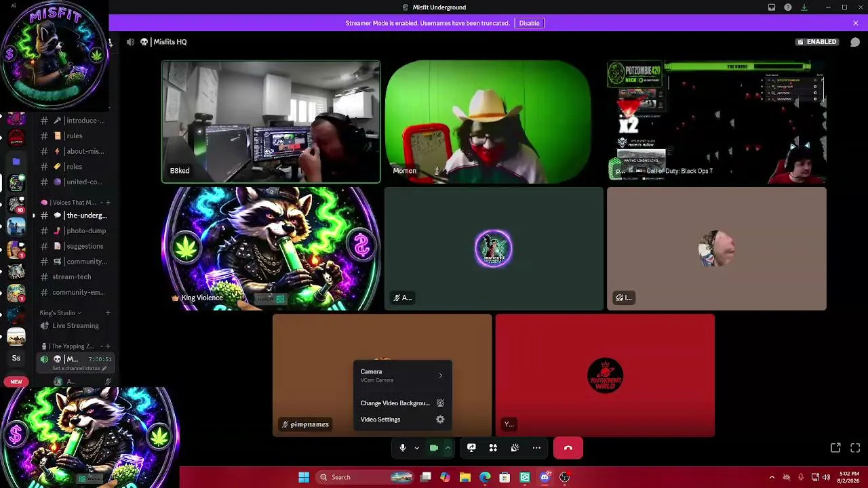Open the community-em channel
Image resolution: width=868 pixels, height=488 pixels.
75,293
